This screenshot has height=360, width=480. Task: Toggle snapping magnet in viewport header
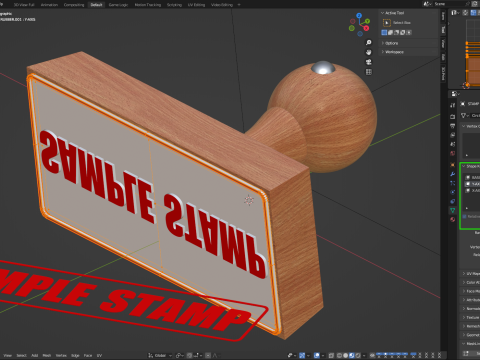click(189, 355)
